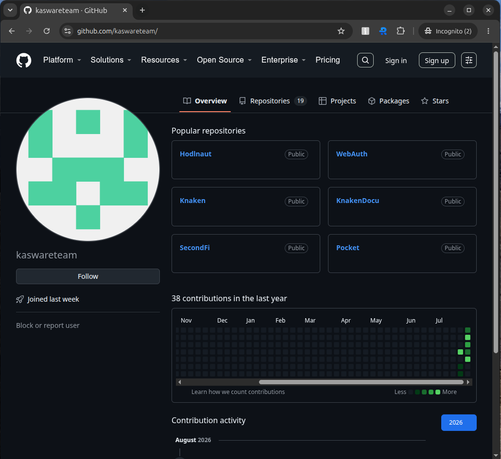Expand the Resources menu
Viewport: 501px width, 459px height.
pyautogui.click(x=164, y=60)
